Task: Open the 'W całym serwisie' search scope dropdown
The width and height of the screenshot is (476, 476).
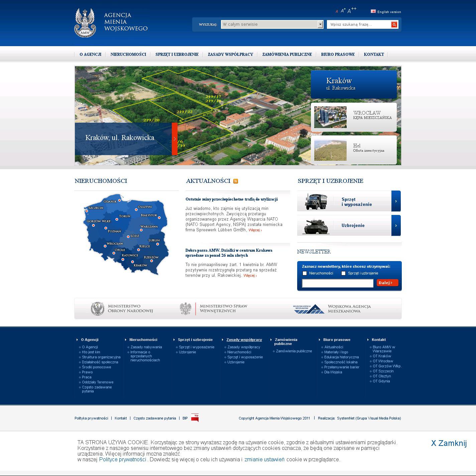Action: coord(320,24)
